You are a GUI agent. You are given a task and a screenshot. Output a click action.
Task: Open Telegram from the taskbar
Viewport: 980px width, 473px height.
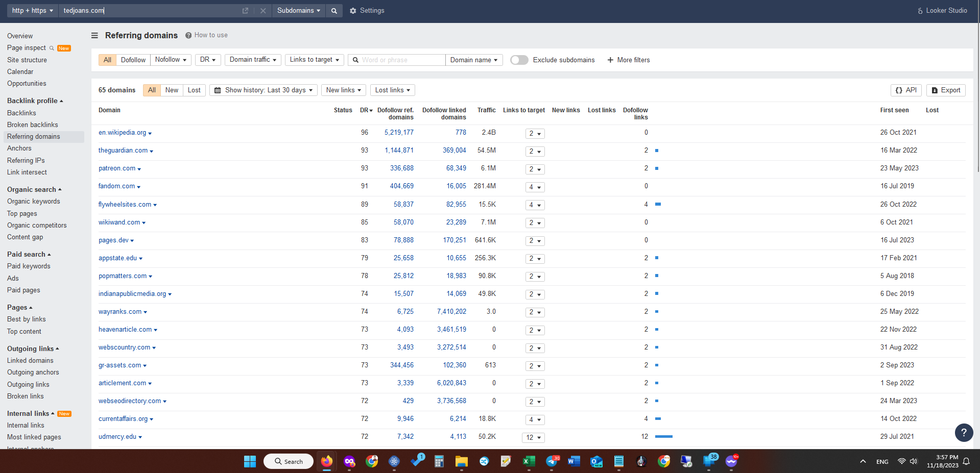click(x=552, y=461)
